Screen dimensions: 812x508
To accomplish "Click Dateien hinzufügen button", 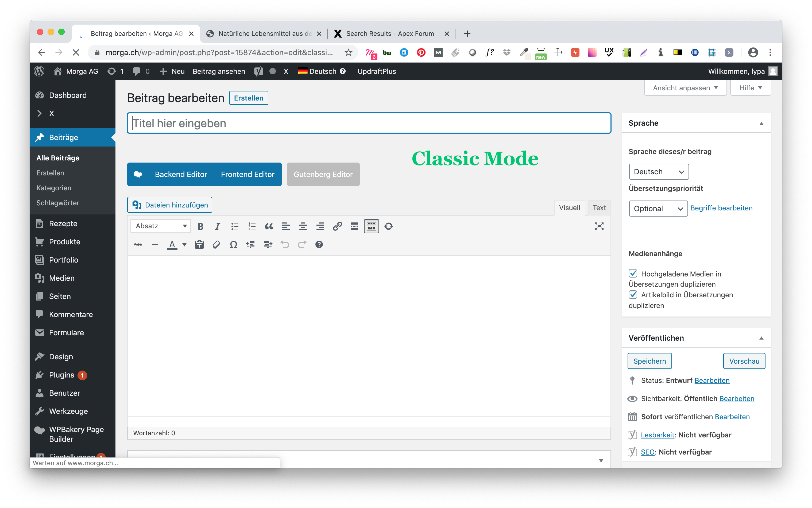I will point(169,205).
